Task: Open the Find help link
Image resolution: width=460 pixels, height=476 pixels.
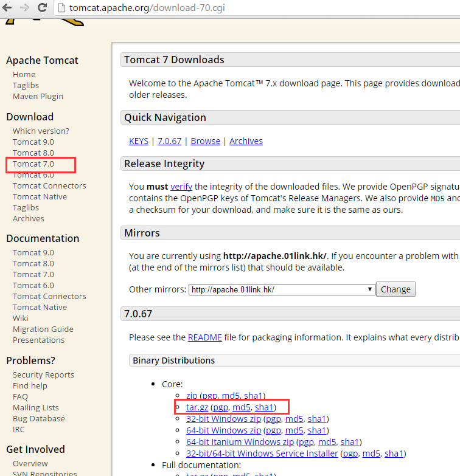Action: [30, 385]
